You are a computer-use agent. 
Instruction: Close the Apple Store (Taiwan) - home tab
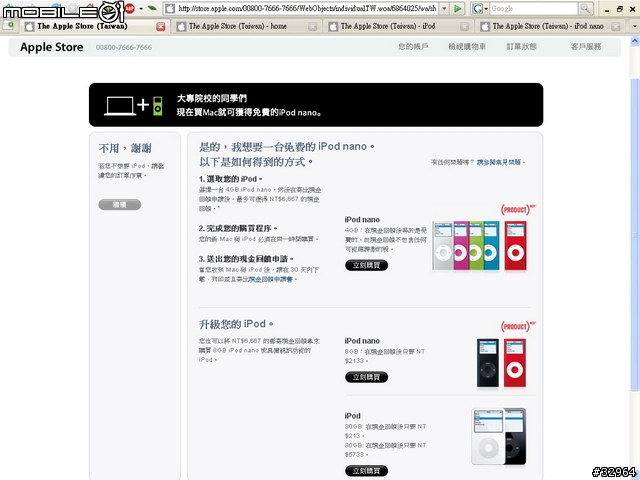pos(313,27)
